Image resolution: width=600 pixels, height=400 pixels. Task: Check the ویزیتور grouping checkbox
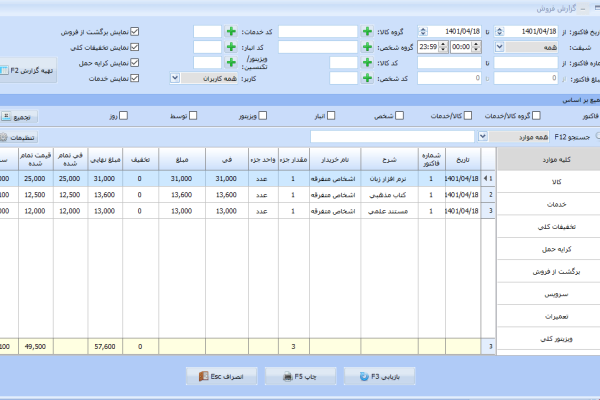pos(262,116)
